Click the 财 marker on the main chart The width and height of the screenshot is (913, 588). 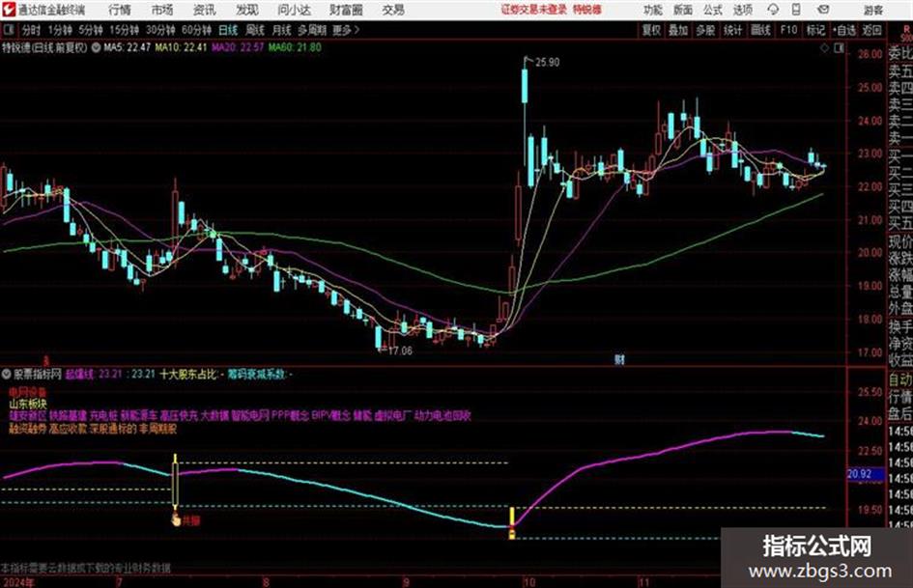[x=619, y=359]
